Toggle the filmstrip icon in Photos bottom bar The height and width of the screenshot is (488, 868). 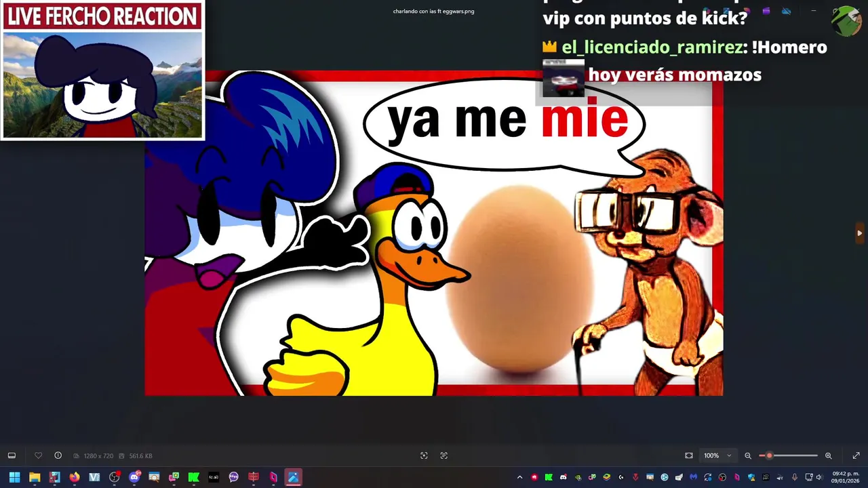[x=12, y=455]
